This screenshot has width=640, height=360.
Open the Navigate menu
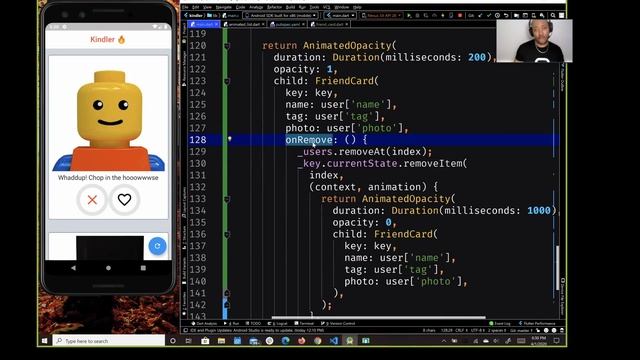pyautogui.click(x=224, y=7)
